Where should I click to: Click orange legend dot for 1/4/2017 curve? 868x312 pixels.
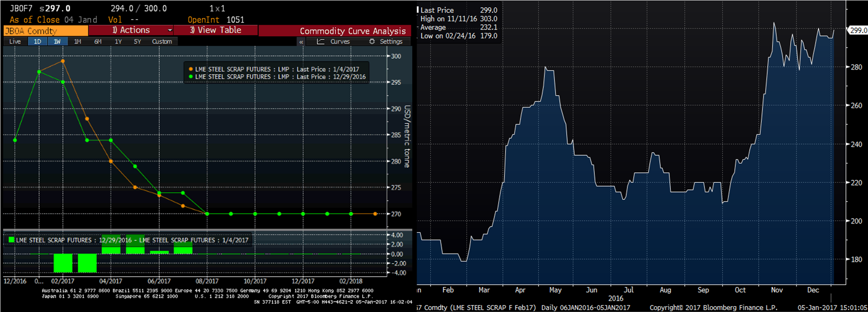[190, 69]
